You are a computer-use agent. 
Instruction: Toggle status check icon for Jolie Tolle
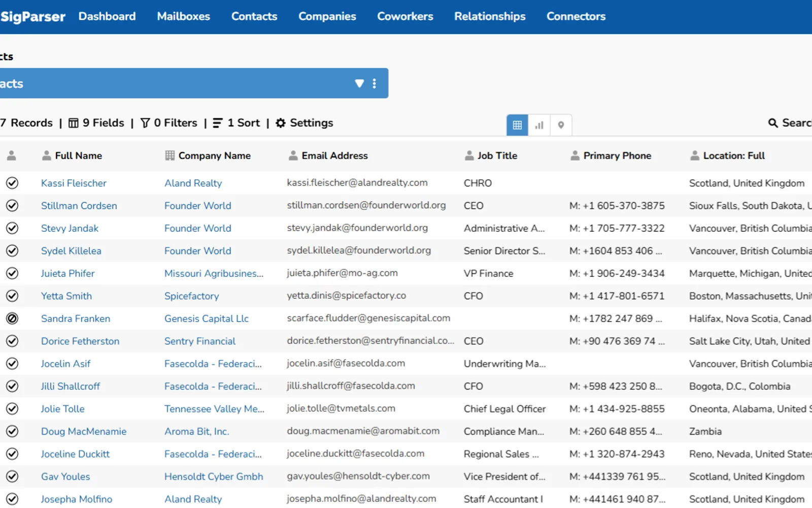point(12,408)
